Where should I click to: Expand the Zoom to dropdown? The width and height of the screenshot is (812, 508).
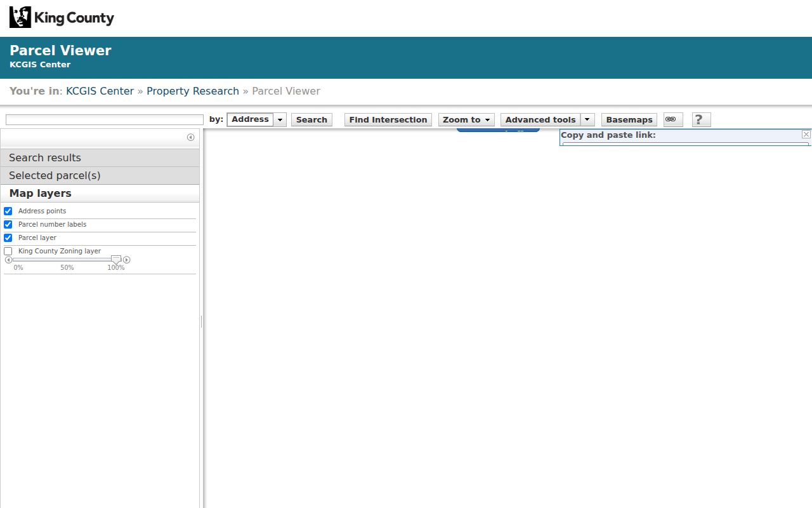coord(466,119)
